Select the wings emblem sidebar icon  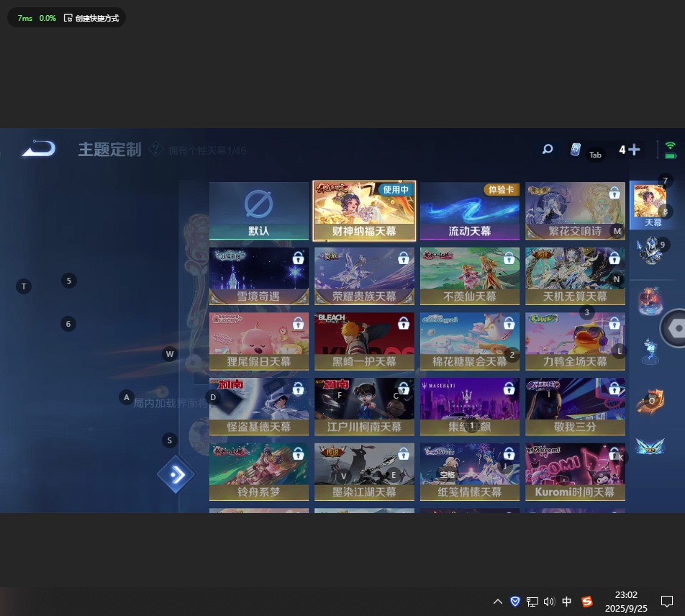click(x=650, y=447)
